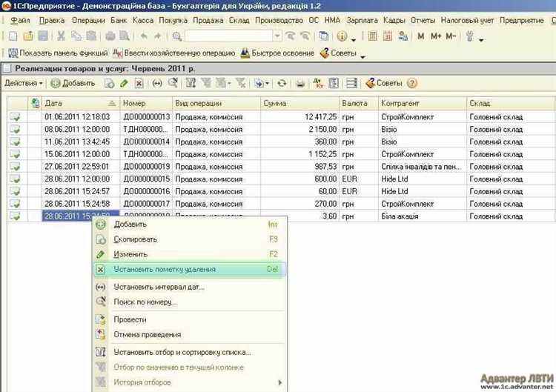The image size is (556, 392).
Task: Click the pencil edit icon in list toolbar
Action: coord(125,84)
